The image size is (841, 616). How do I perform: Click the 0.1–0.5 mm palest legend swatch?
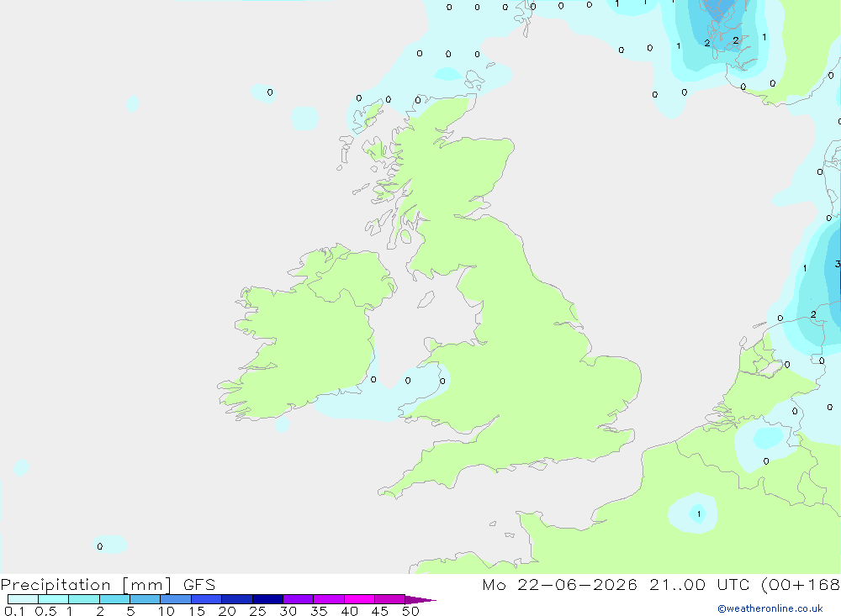click(23, 599)
